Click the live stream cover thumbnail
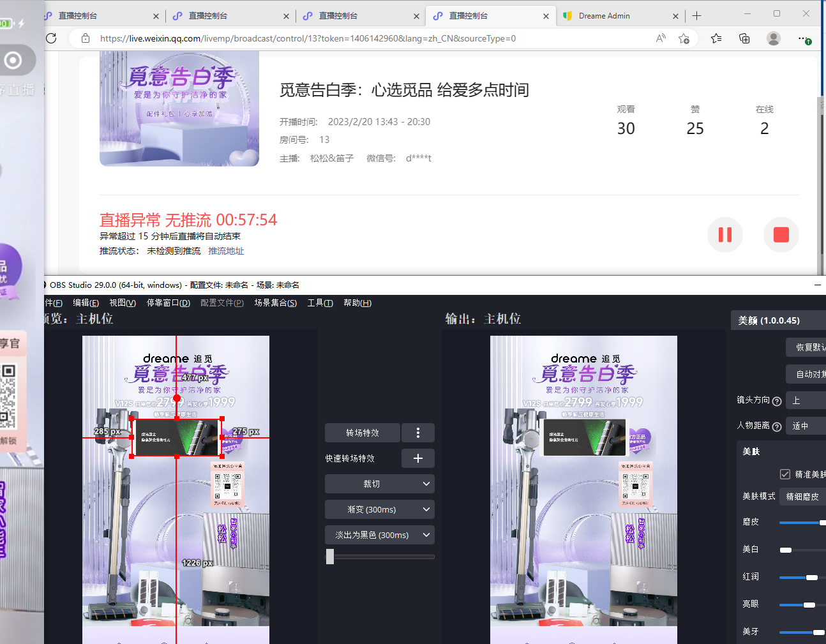The height and width of the screenshot is (644, 826). [179, 109]
